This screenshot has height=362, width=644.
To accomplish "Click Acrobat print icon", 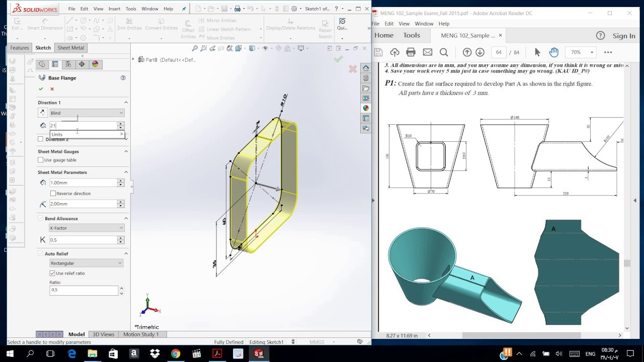I will 411,52.
